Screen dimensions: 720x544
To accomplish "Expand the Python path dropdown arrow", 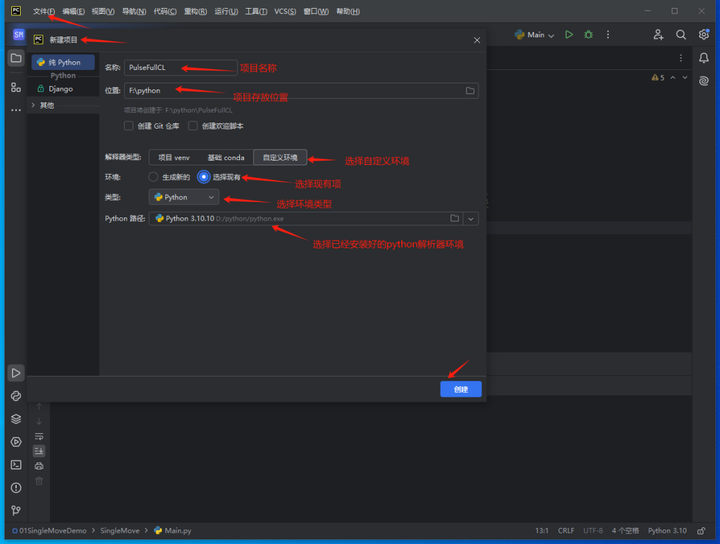I will [471, 219].
